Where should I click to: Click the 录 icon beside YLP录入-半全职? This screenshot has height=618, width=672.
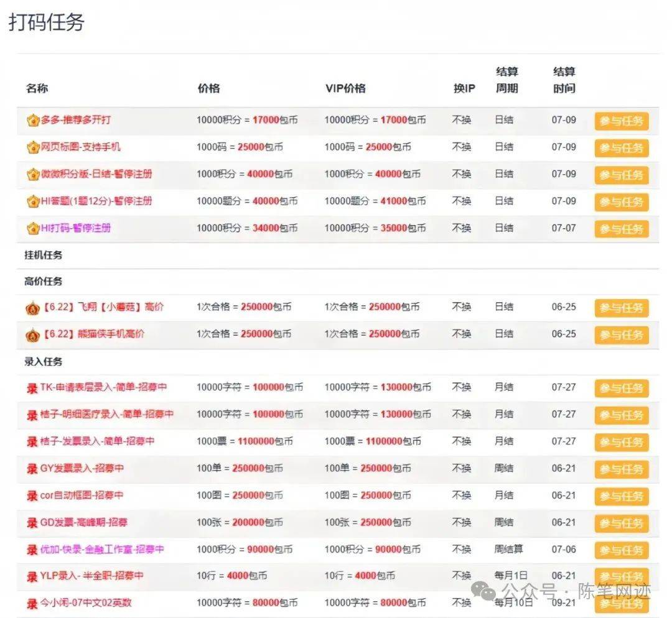(32, 577)
